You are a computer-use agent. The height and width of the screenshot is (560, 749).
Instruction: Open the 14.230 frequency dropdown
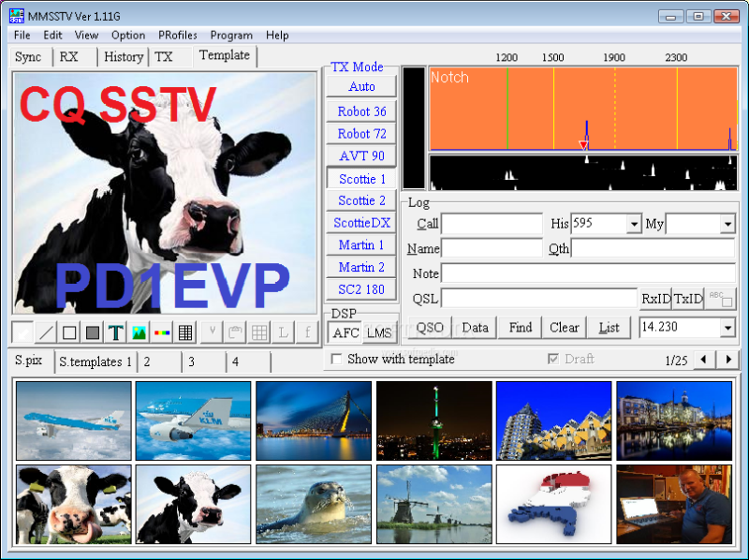pyautogui.click(x=727, y=328)
